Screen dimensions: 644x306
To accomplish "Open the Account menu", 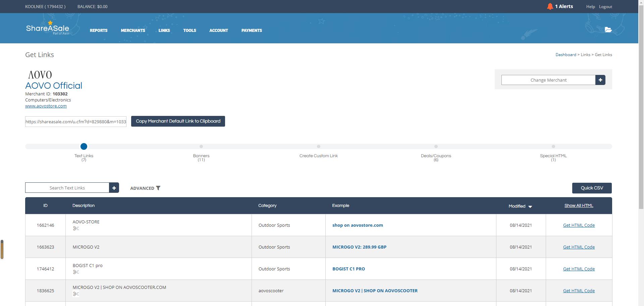I will coord(219,30).
